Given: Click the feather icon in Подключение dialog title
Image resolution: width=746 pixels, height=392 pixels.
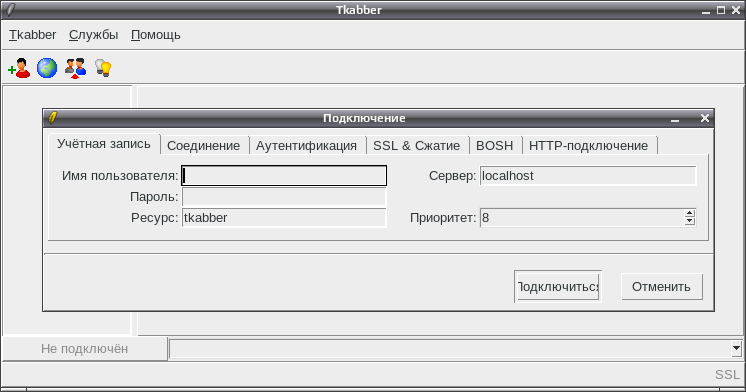Looking at the screenshot, I should point(52,118).
